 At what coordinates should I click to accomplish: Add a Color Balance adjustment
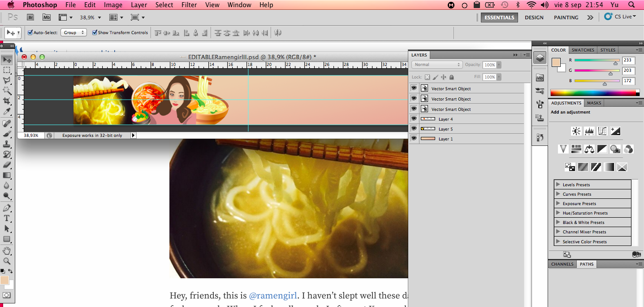pyautogui.click(x=589, y=149)
